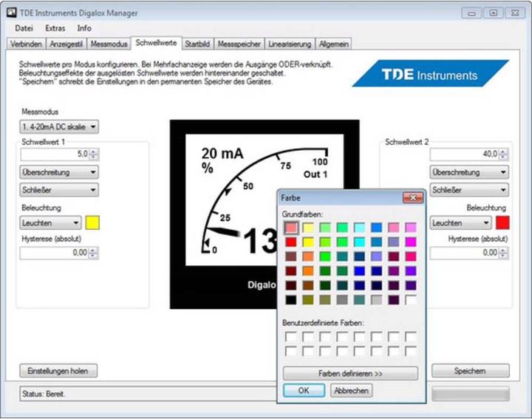Select last custom color slot in second row
Screen dimensions: 532x419
pyautogui.click(x=411, y=351)
